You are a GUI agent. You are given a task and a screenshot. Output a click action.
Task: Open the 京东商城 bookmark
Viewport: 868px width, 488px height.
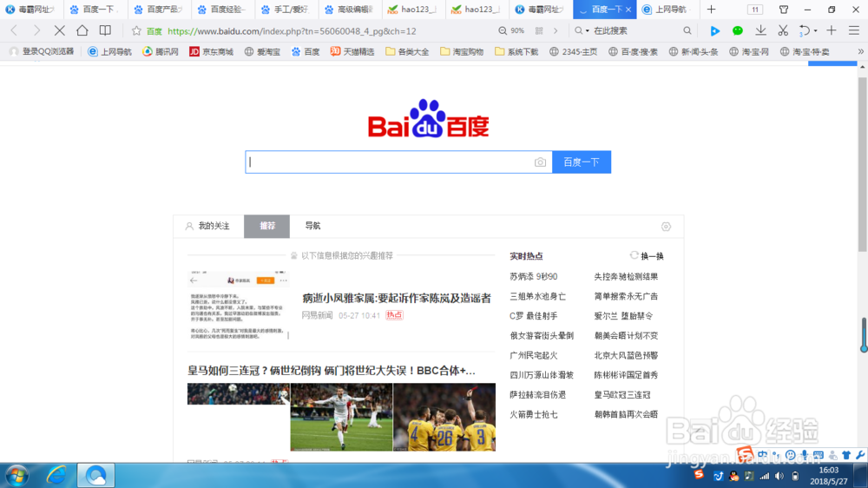click(x=211, y=51)
